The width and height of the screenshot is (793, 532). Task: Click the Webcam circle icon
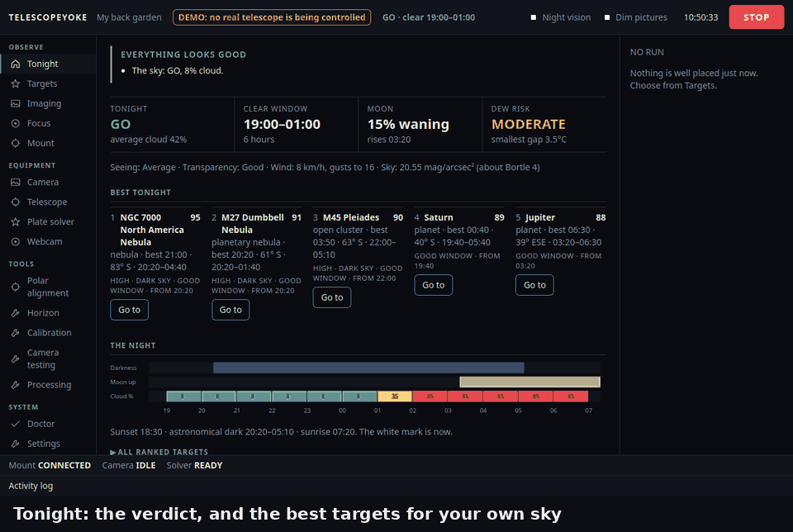pos(16,242)
